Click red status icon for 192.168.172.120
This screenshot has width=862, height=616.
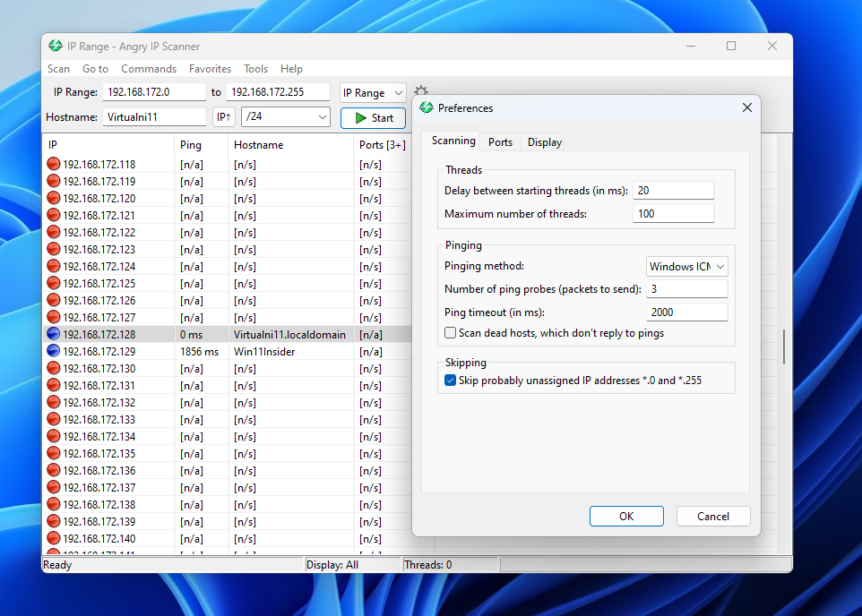click(x=54, y=198)
